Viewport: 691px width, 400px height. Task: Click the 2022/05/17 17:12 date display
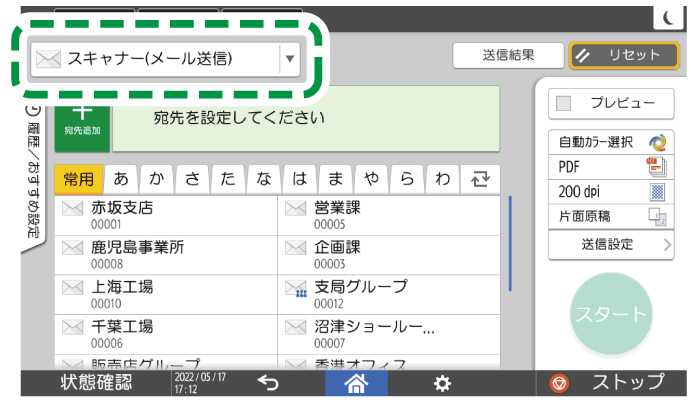pos(200,383)
